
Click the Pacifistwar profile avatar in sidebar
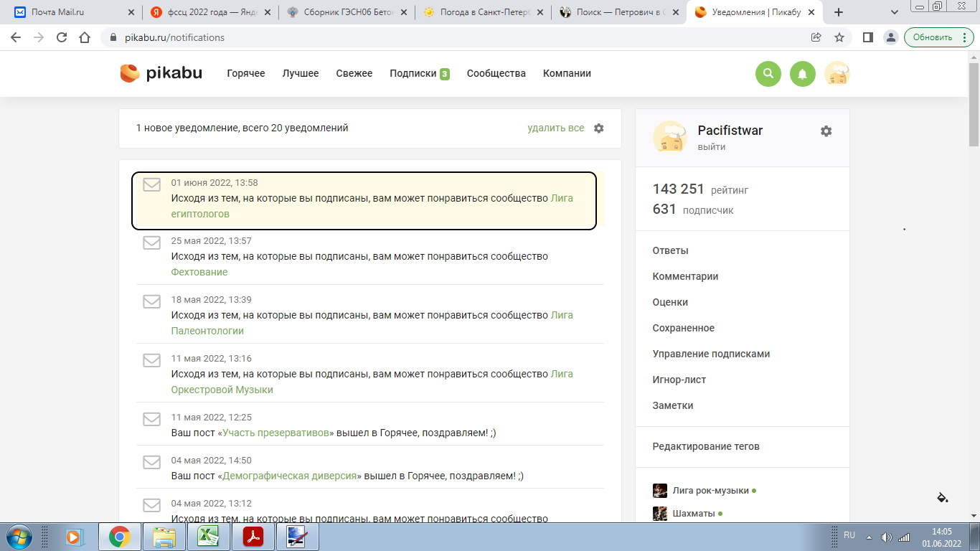[670, 137]
